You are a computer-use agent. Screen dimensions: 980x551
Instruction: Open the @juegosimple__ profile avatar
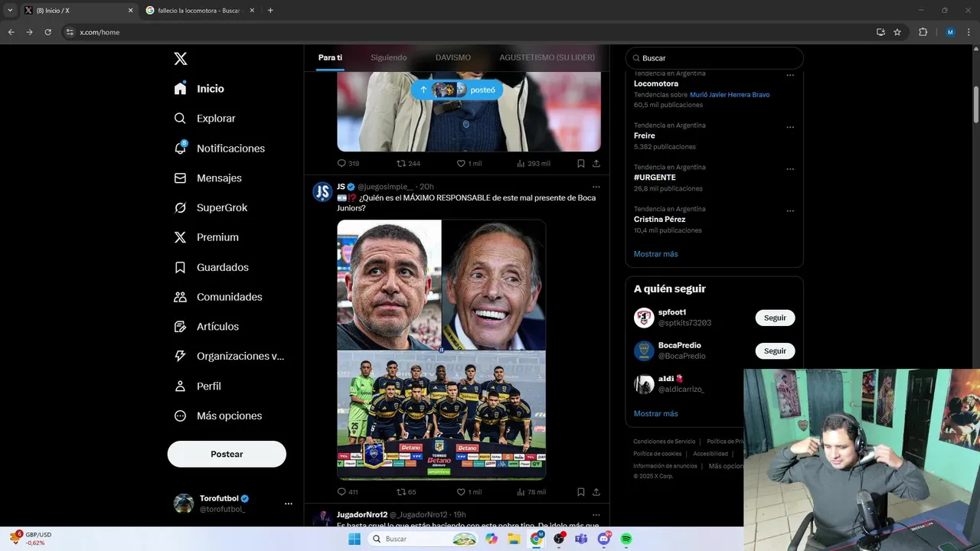(322, 192)
